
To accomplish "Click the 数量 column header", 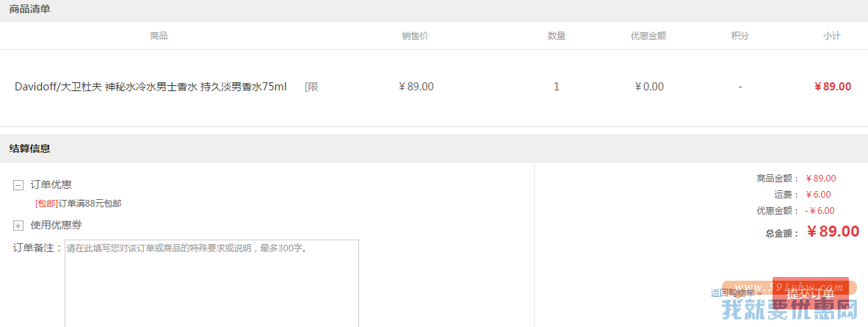I will coord(557,36).
